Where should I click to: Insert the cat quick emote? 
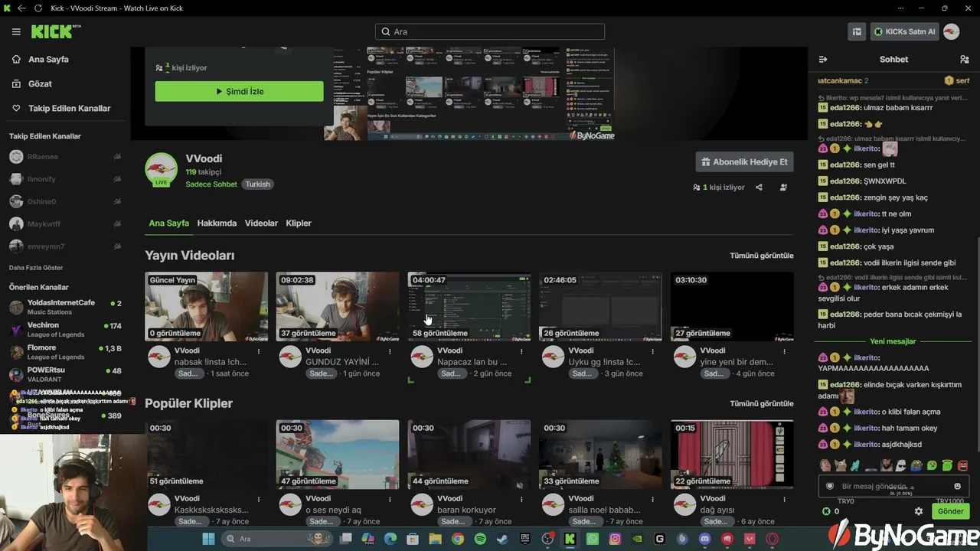coord(840,465)
